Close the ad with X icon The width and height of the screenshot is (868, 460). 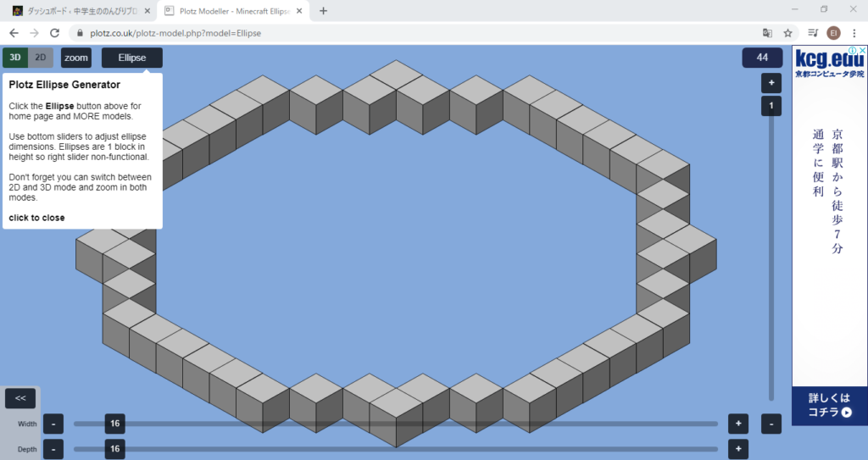862,50
